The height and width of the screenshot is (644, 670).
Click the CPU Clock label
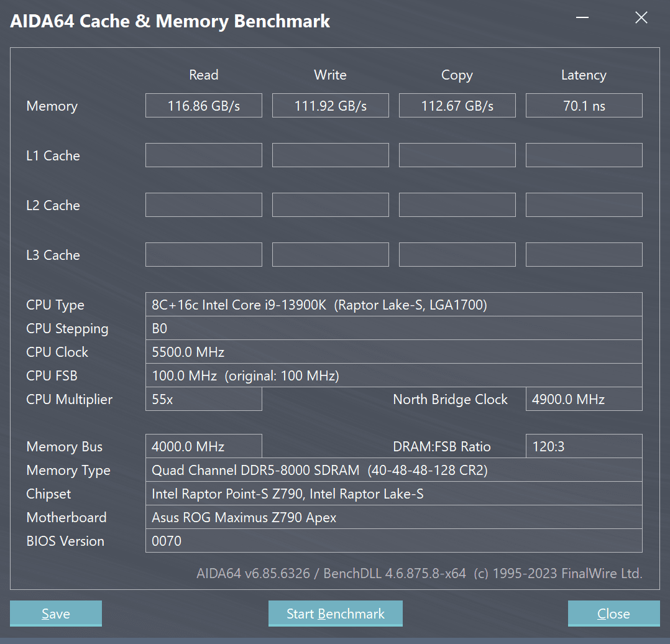pyautogui.click(x=57, y=352)
